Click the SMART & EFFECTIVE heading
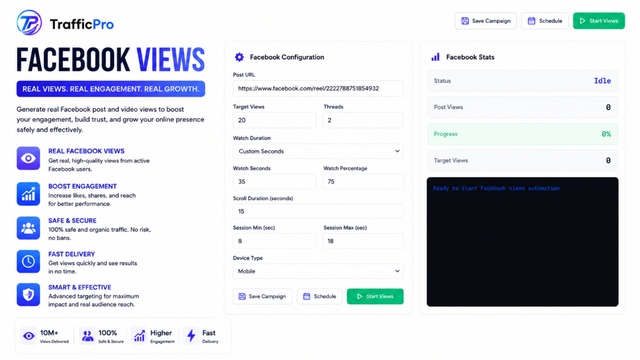The width and height of the screenshot is (640, 360). tap(80, 287)
